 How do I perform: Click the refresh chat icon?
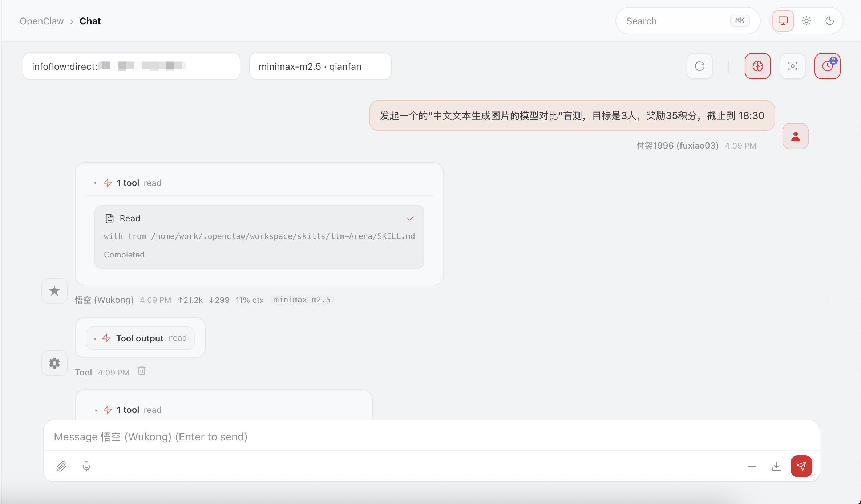[700, 66]
